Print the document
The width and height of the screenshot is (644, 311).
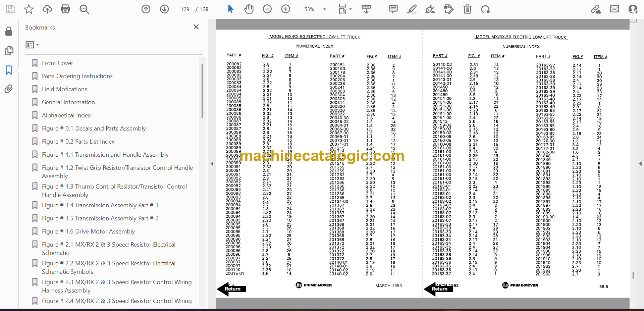pos(65,9)
